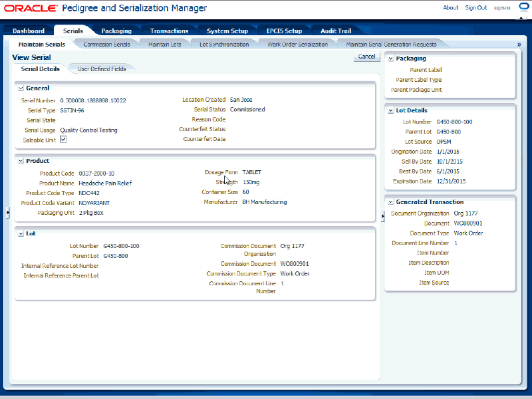
Task: Select the Serial Details tab
Action: [40, 69]
